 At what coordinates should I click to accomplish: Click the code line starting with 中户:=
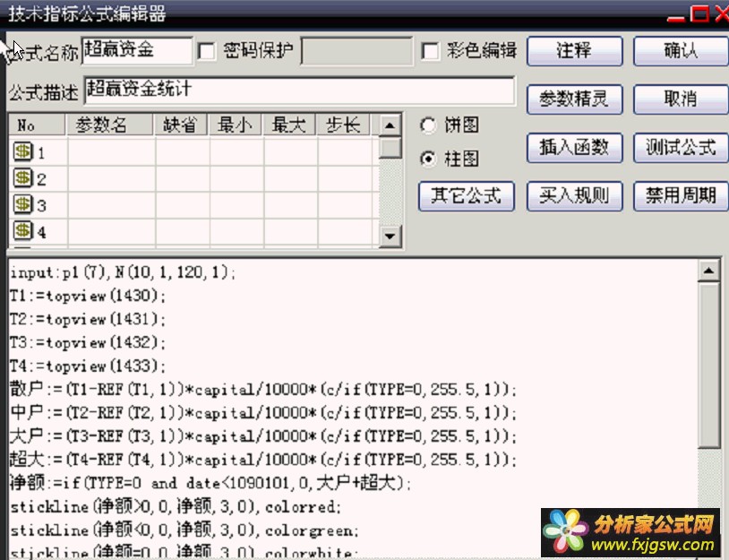[263, 412]
